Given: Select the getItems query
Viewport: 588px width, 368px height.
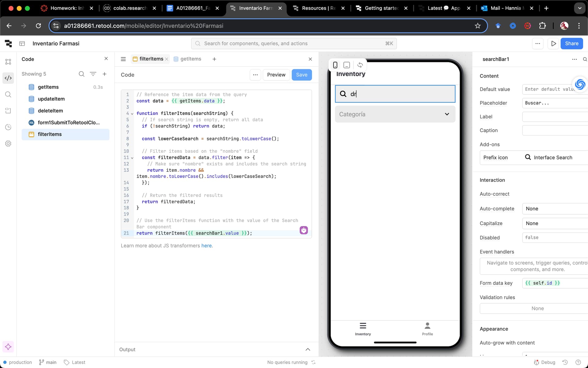Looking at the screenshot, I should pyautogui.click(x=66, y=87).
